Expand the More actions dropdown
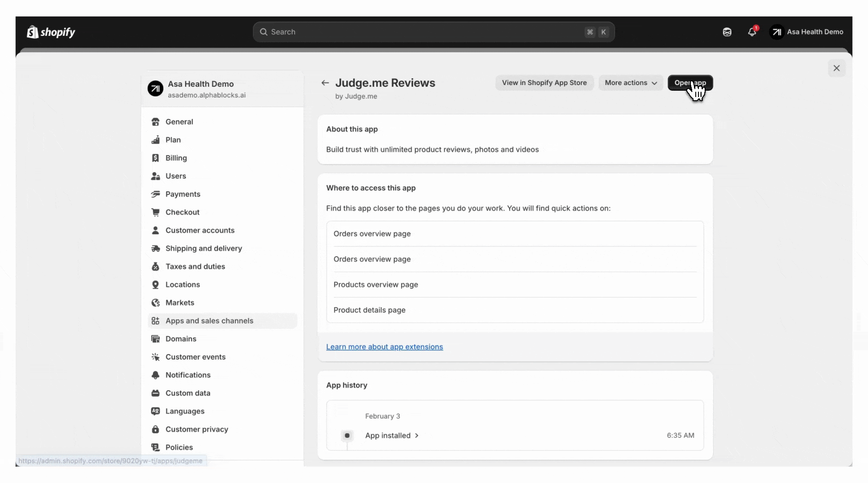This screenshot has height=483, width=868. pos(631,83)
